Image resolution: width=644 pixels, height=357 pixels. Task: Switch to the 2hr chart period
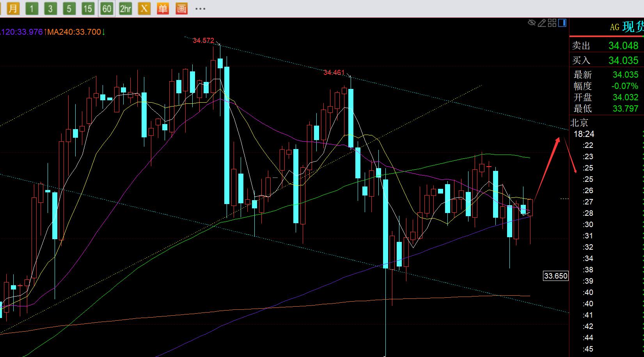(125, 8)
